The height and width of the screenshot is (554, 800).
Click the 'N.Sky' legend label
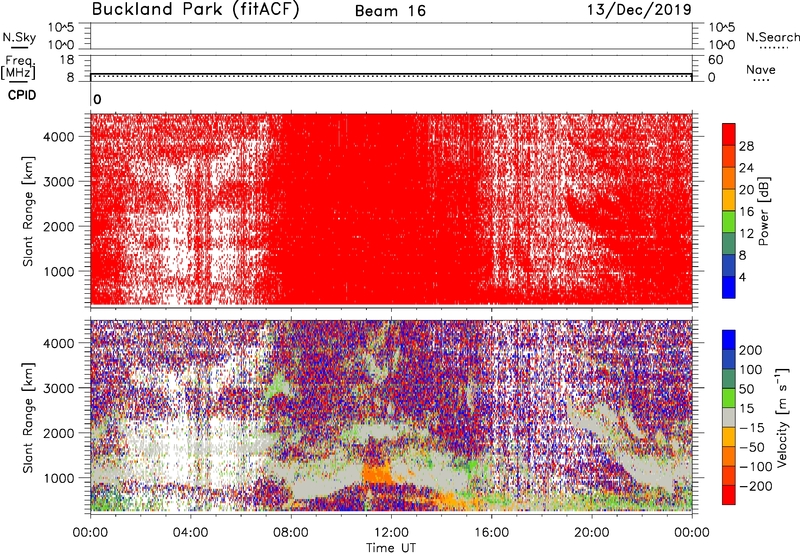pyautogui.click(x=19, y=37)
